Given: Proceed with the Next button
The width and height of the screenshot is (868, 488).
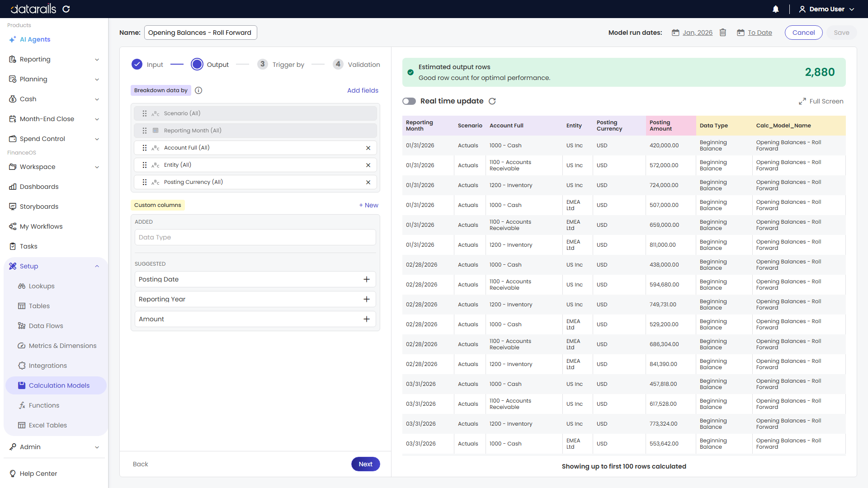Looking at the screenshot, I should (366, 464).
